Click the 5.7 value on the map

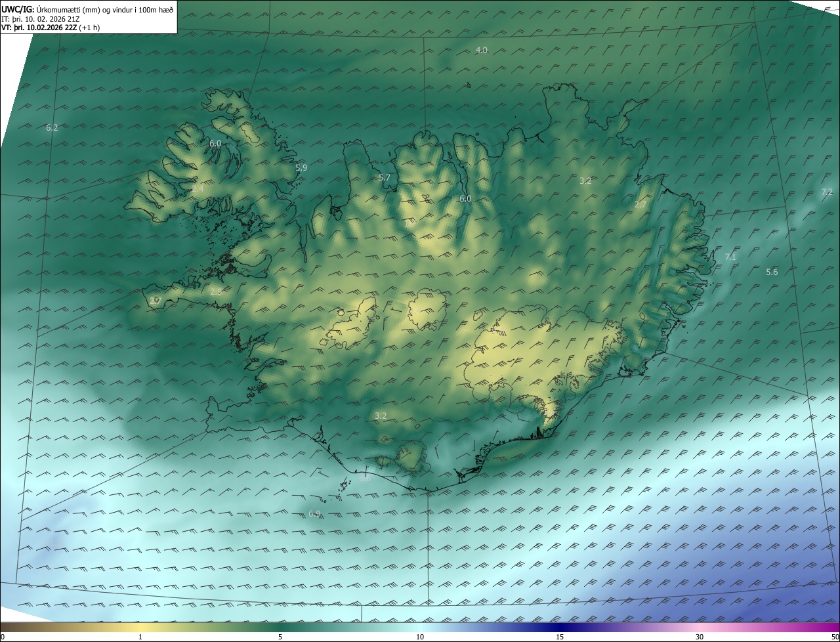coord(385,178)
